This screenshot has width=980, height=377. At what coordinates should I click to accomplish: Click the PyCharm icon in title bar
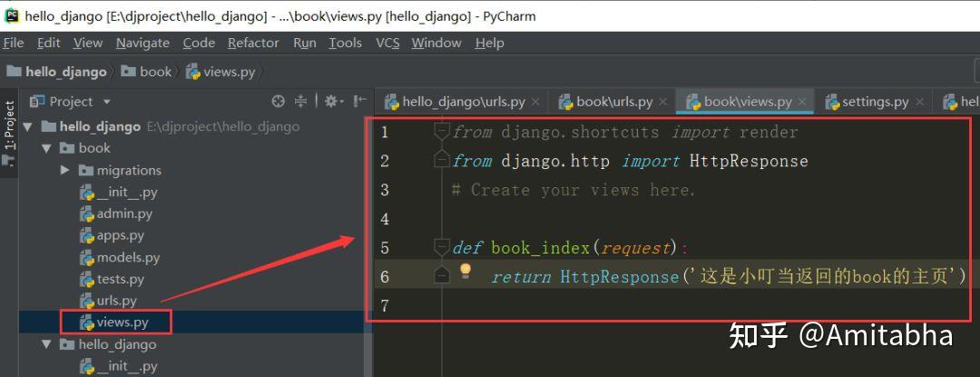coord(11,15)
